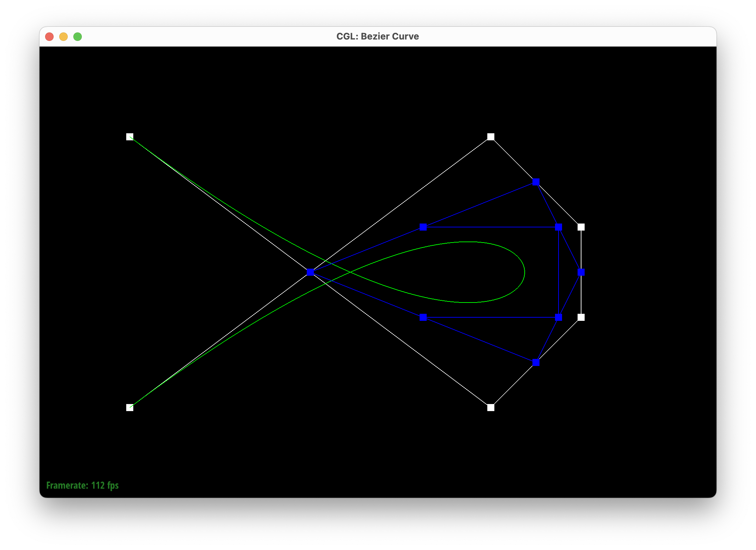
Task: Select blue midpoint on the right vertical white edge
Action: (581, 272)
